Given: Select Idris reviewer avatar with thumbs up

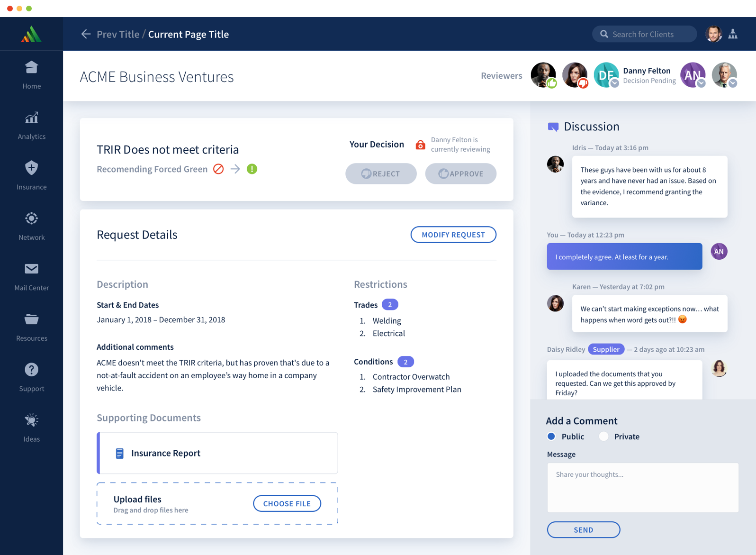Looking at the screenshot, I should point(543,75).
